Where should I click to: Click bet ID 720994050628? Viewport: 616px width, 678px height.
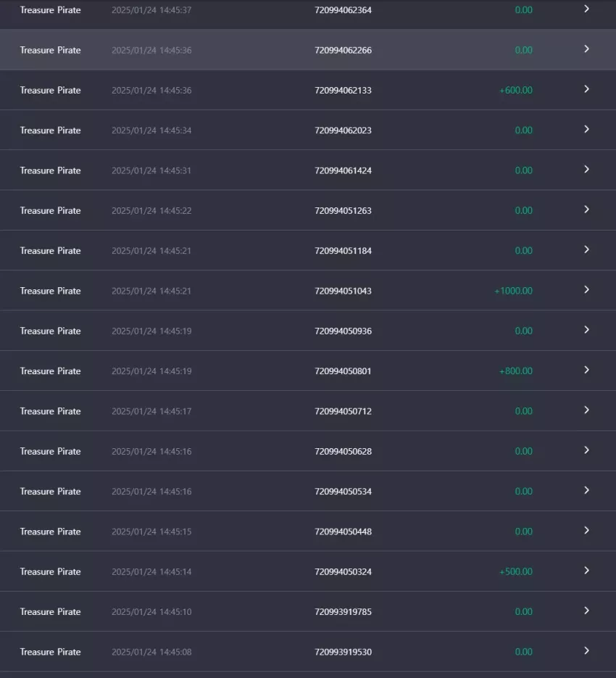coord(343,452)
